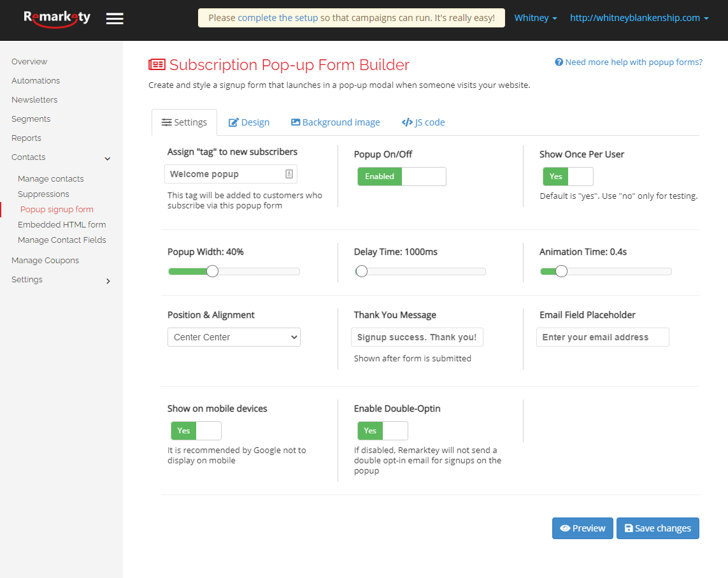Switch to the Design tab
The height and width of the screenshot is (578, 728).
point(249,122)
